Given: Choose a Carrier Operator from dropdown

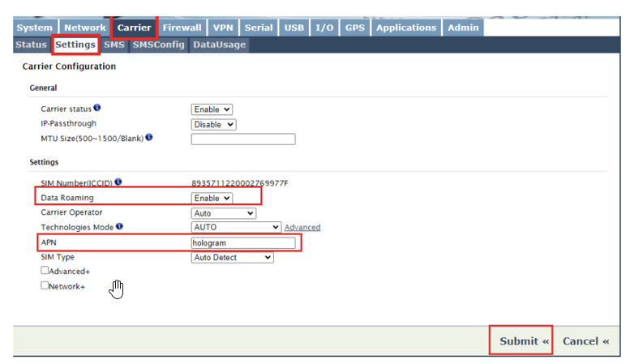Looking at the screenshot, I should [224, 213].
